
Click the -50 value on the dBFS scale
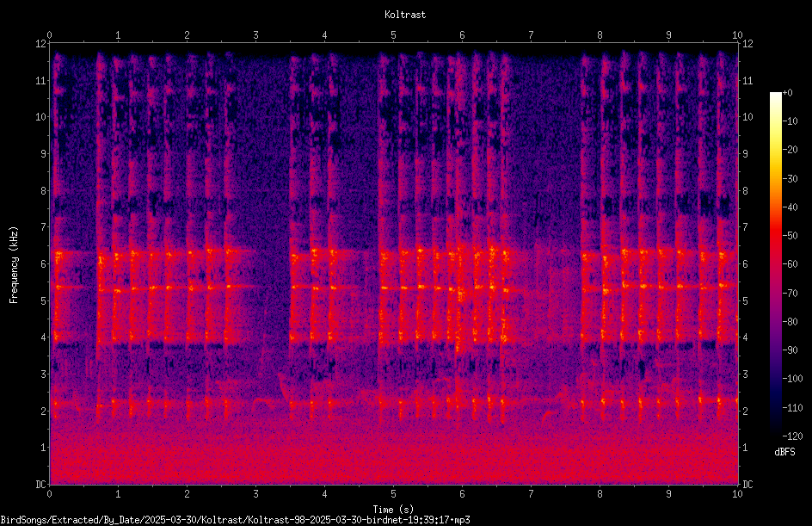point(790,236)
